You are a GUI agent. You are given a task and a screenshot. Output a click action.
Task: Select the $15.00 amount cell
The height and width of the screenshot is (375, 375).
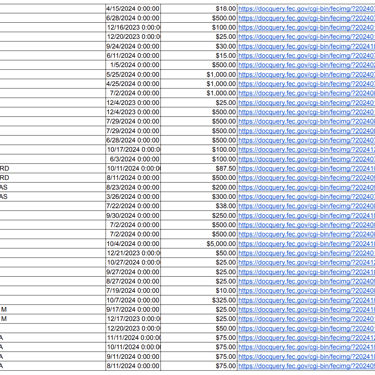(199, 56)
